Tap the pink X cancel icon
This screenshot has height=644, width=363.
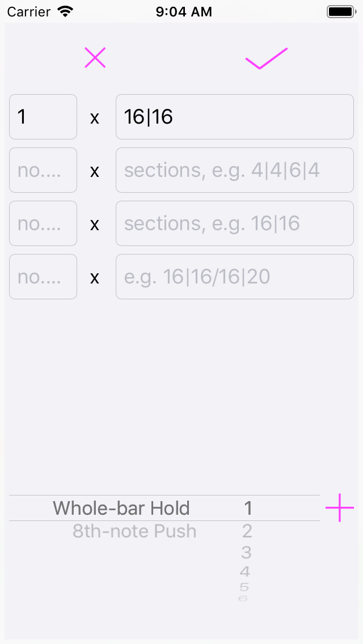coord(95,58)
